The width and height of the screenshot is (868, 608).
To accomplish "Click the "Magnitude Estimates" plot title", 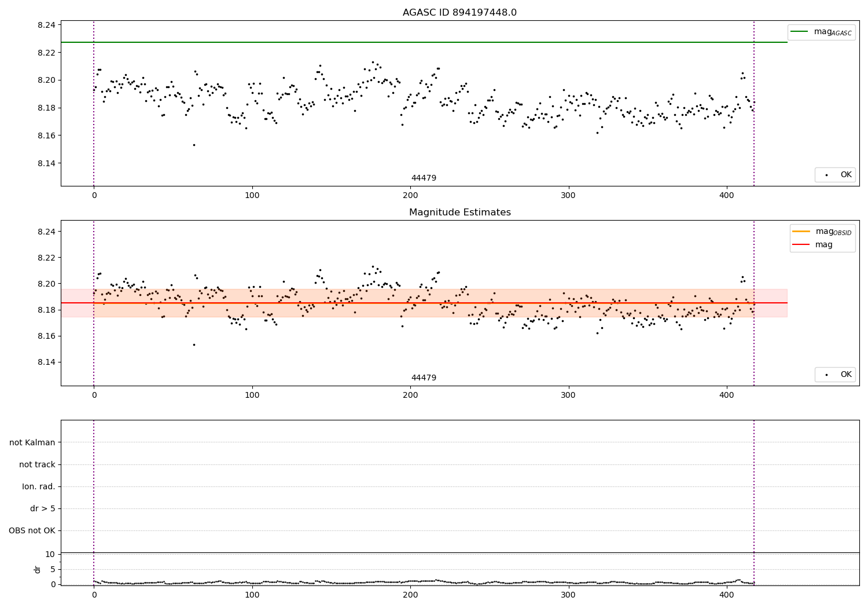I will [460, 213].
